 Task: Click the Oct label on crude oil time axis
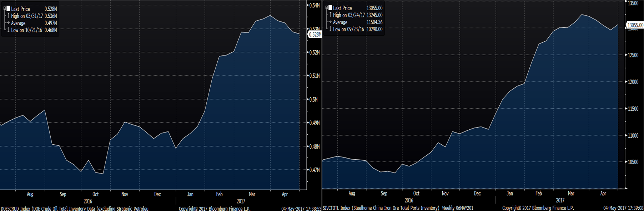pos(95,195)
